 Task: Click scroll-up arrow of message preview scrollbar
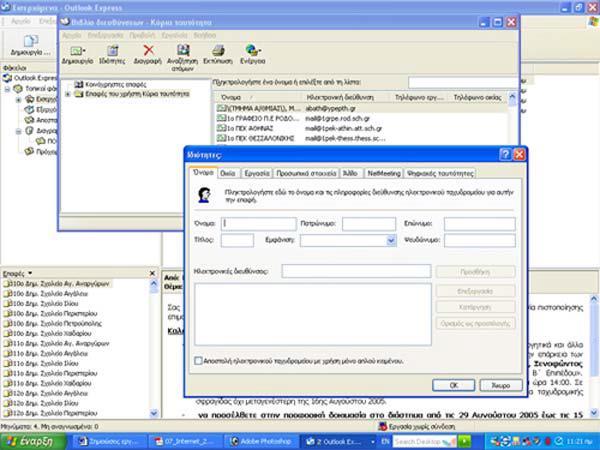tap(594, 299)
